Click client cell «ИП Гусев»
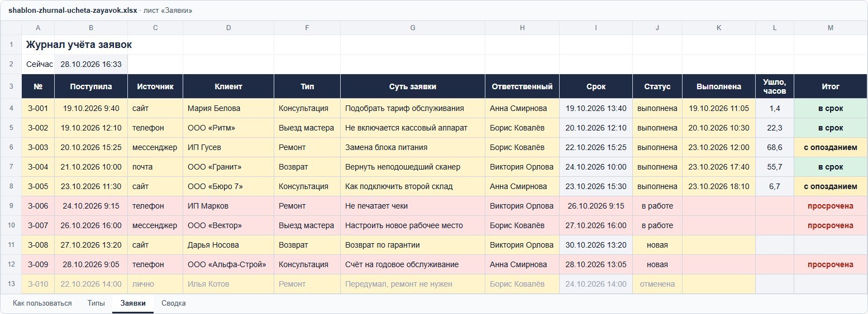 [x=228, y=147]
